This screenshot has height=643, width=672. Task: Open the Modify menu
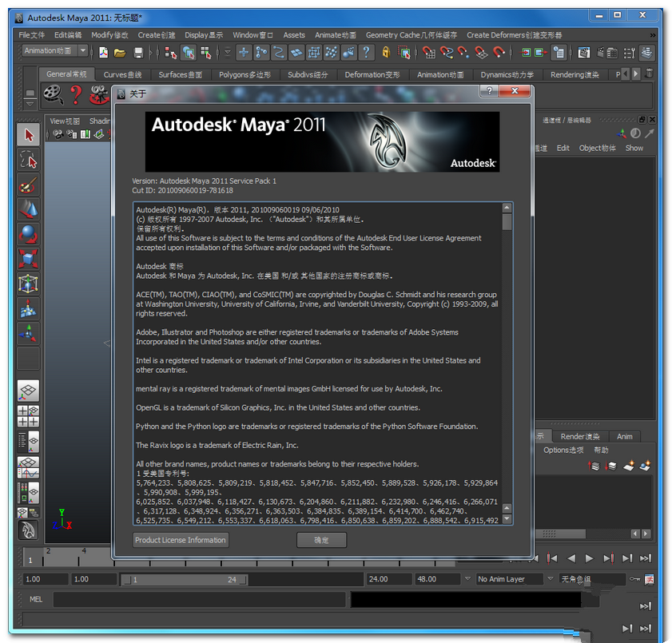109,35
